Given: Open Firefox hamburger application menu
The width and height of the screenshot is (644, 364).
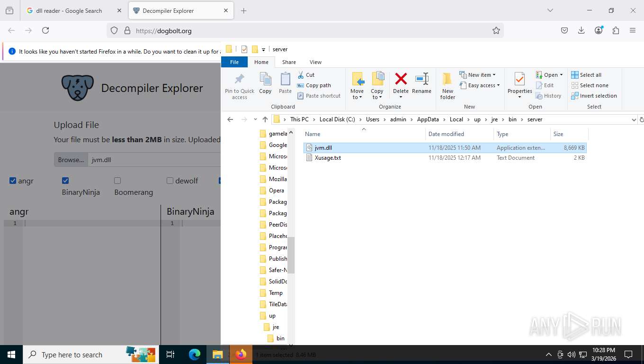Looking at the screenshot, I should click(x=633, y=30).
